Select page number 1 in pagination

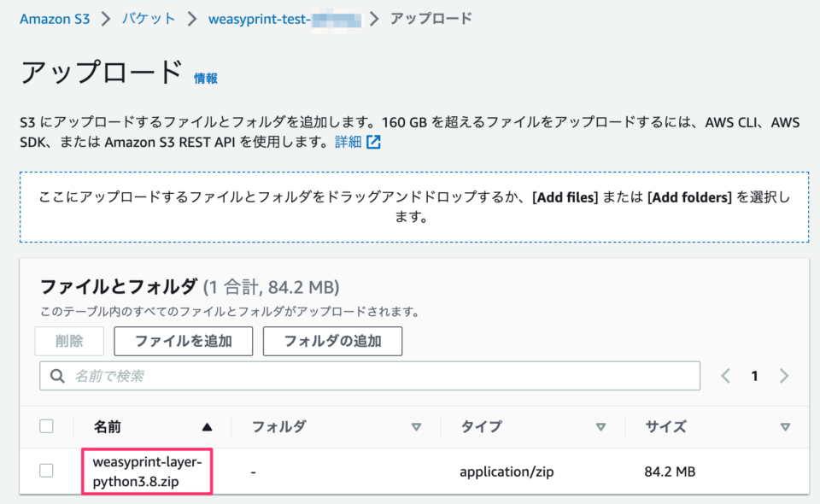tap(754, 376)
